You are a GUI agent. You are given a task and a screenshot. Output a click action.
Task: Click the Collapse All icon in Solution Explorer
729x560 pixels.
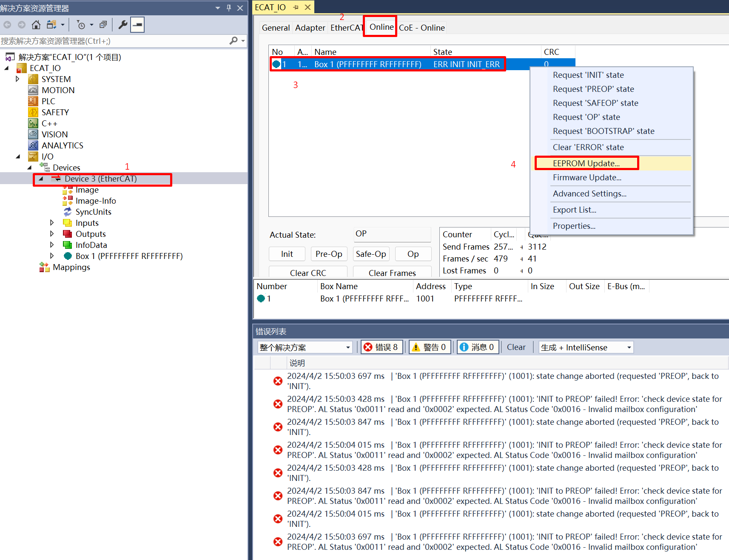coord(103,24)
